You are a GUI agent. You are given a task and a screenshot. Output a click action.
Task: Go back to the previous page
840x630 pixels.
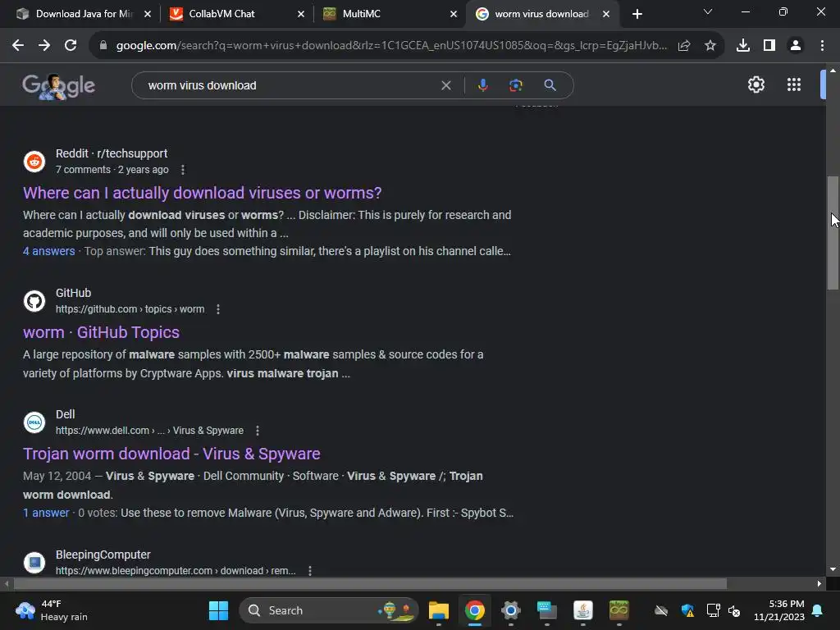tap(18, 46)
